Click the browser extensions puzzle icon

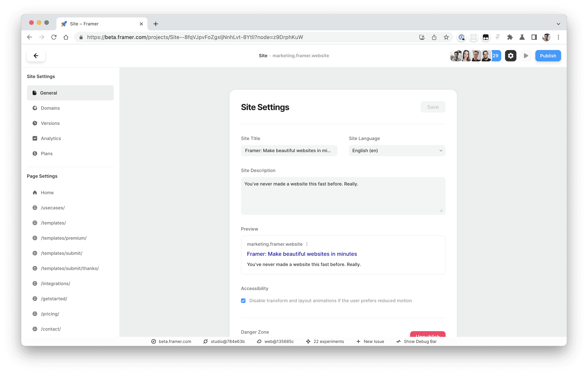[x=510, y=37]
